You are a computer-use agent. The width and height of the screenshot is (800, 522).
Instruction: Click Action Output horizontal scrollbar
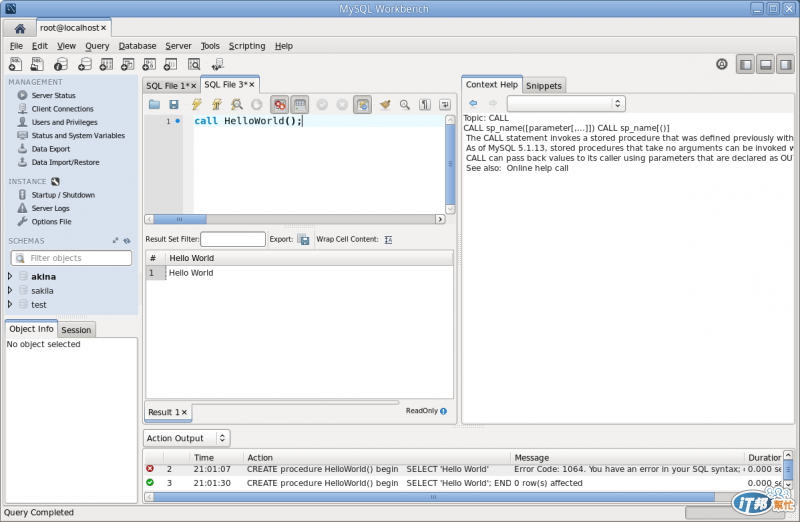coord(434,496)
